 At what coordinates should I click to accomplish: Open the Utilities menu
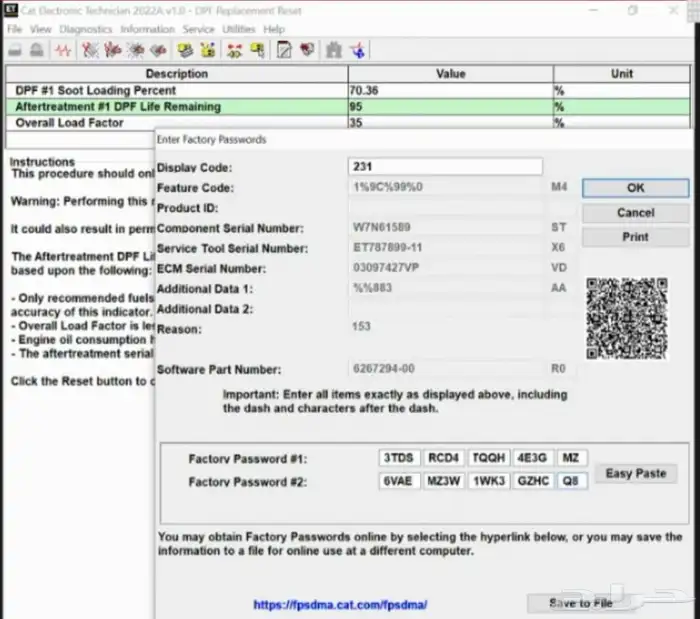tap(238, 30)
